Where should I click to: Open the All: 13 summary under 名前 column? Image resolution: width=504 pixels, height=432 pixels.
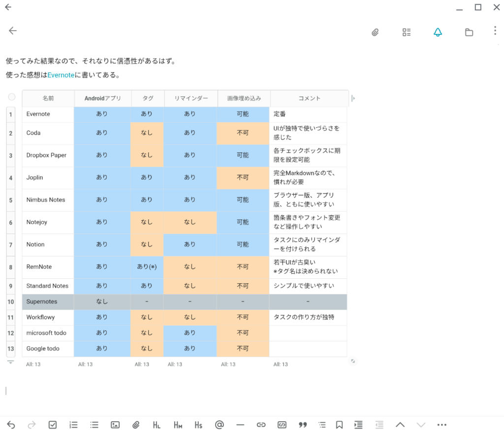(33, 365)
